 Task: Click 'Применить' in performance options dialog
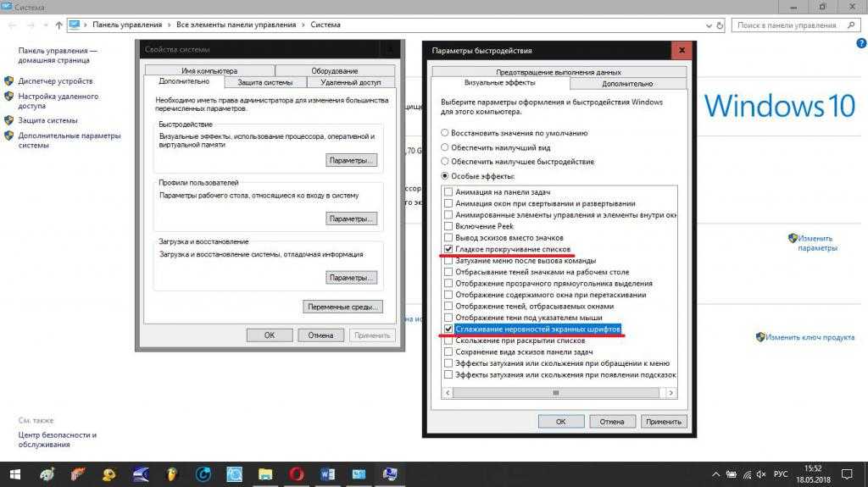coord(663,421)
